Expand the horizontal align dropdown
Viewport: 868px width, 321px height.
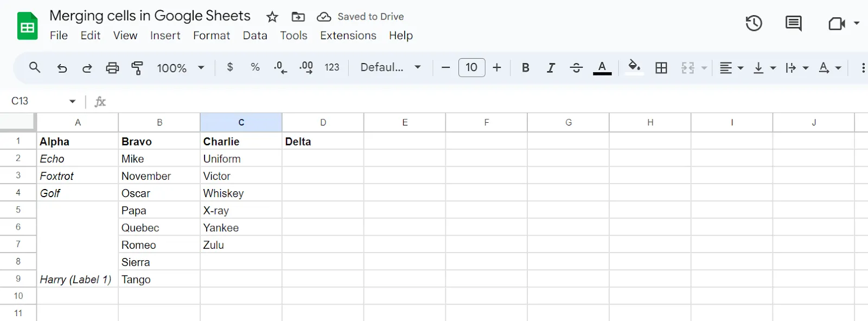pyautogui.click(x=731, y=68)
